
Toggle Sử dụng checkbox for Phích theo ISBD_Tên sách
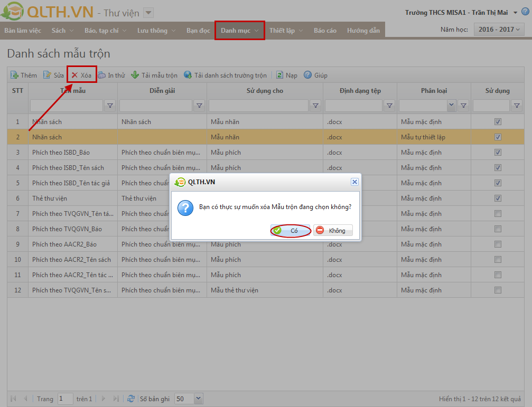point(498,167)
